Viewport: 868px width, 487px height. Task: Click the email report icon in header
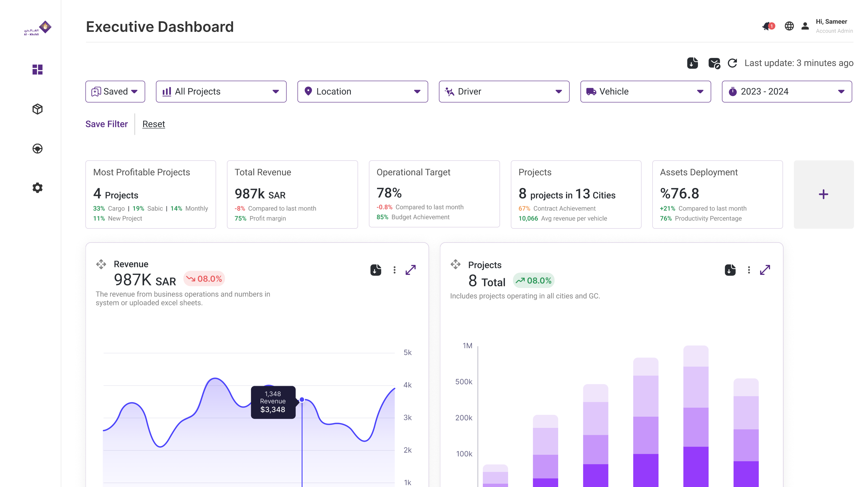point(714,63)
